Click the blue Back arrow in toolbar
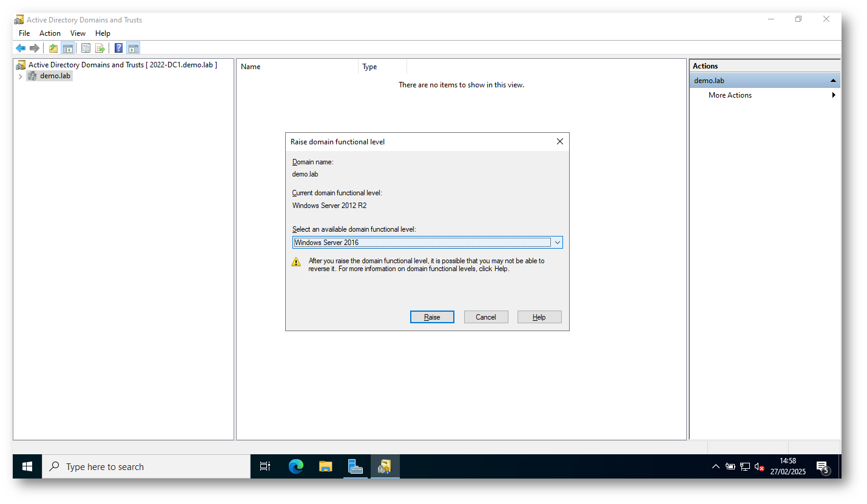The width and height of the screenshot is (867, 504). [21, 49]
